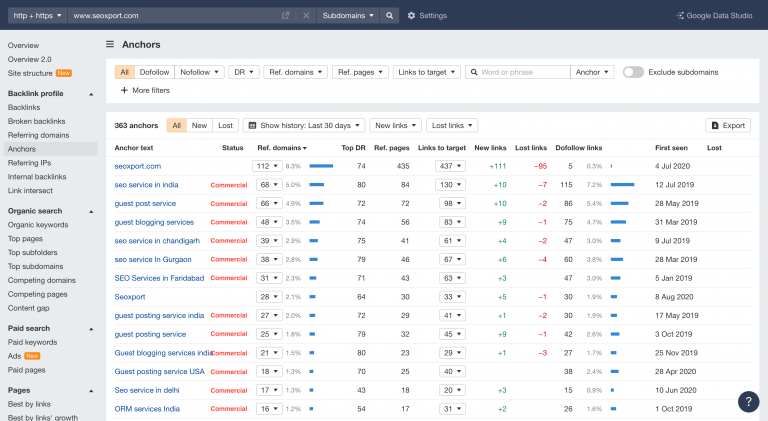The height and width of the screenshot is (421, 768).
Task: Expand 68 ref. domains for seo service in india
Action: 269,185
